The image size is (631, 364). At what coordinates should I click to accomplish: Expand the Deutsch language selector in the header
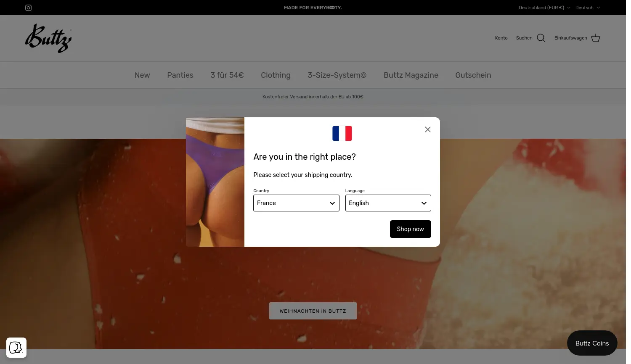588,8
